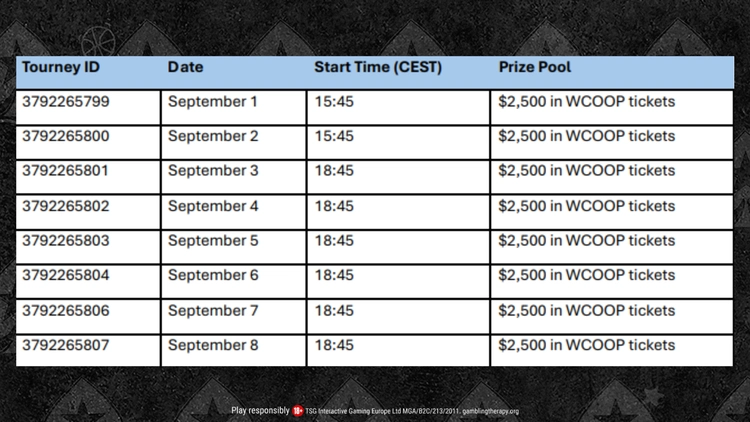750x422 pixels.
Task: Select the September 6 date cell
Action: [x=234, y=281]
